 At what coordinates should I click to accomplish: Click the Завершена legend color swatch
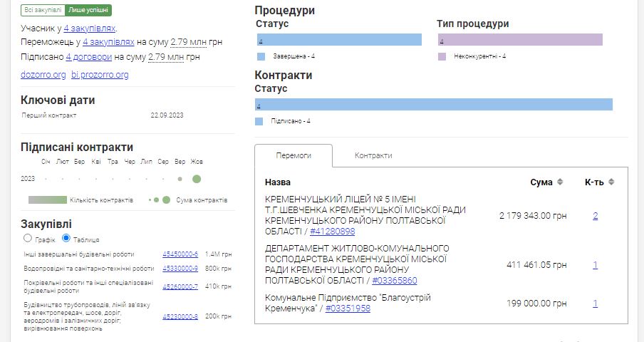[261, 56]
